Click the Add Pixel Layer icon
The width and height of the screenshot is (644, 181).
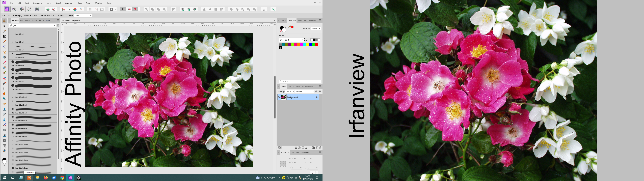click(x=317, y=148)
